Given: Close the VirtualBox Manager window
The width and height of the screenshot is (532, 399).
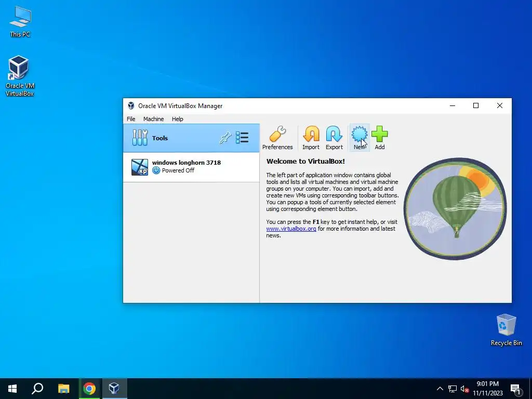Looking at the screenshot, I should [499, 105].
